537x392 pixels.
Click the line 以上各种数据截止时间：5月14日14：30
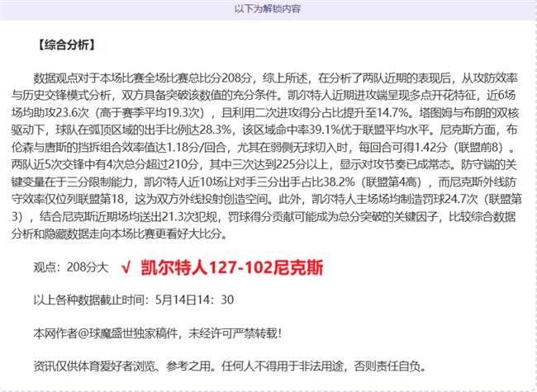(x=134, y=300)
